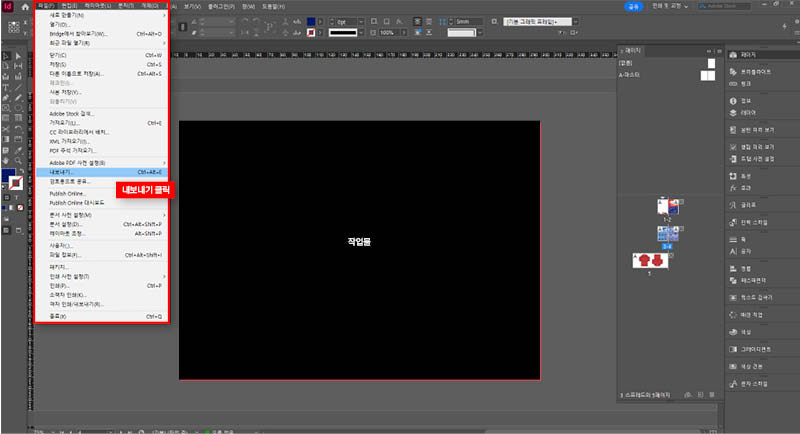Open the 편집(E) menu in menu bar
This screenshot has width=800, height=434.
(x=69, y=6)
